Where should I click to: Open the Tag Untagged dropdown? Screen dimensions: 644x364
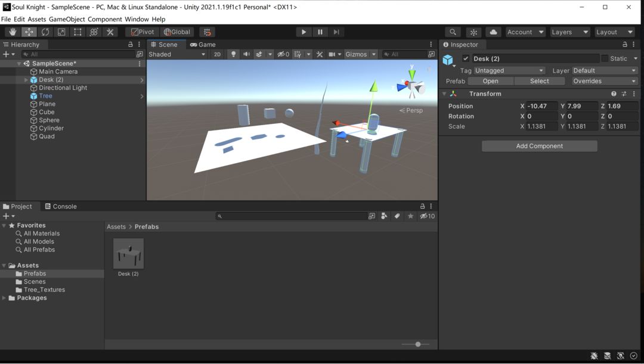[509, 70]
